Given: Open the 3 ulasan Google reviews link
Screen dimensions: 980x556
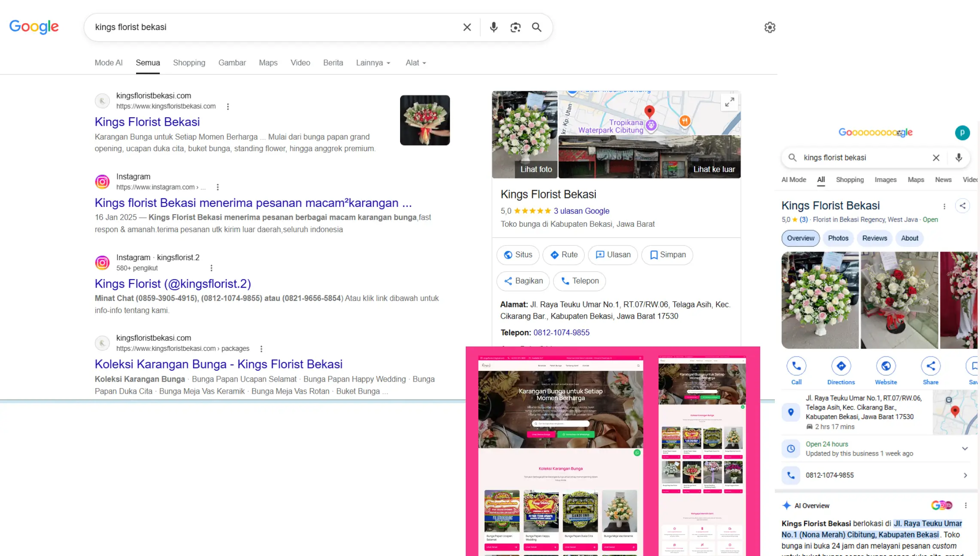Looking at the screenshot, I should (581, 211).
